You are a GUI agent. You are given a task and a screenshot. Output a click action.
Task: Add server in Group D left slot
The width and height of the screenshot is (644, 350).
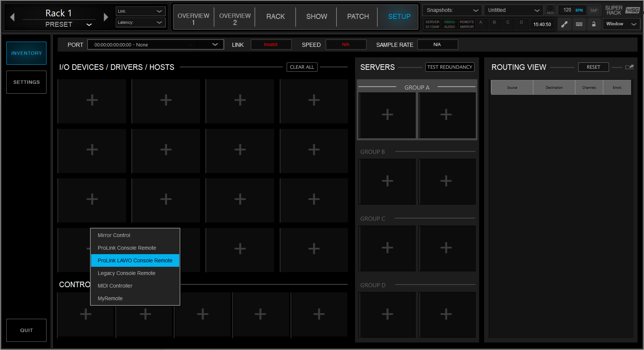[387, 314]
